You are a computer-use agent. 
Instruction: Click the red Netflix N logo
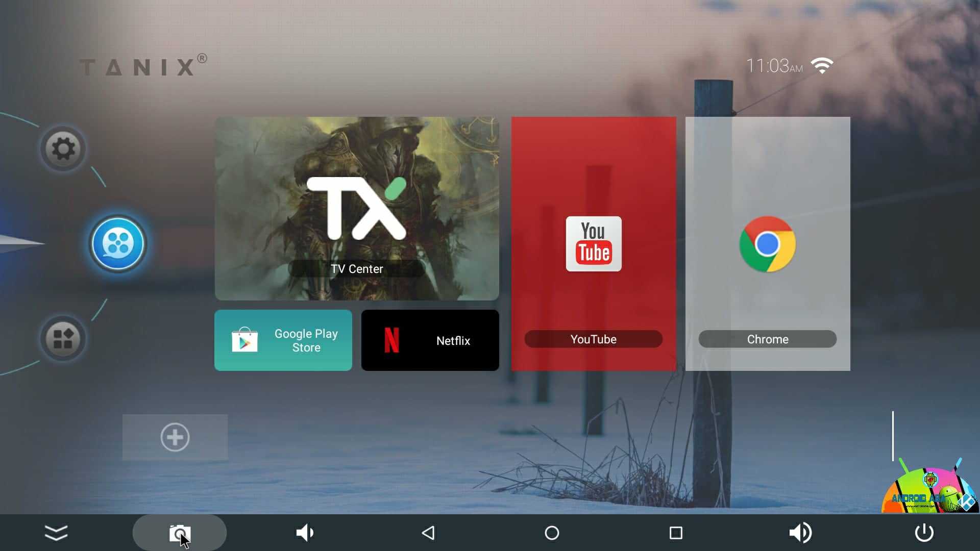pyautogui.click(x=391, y=340)
